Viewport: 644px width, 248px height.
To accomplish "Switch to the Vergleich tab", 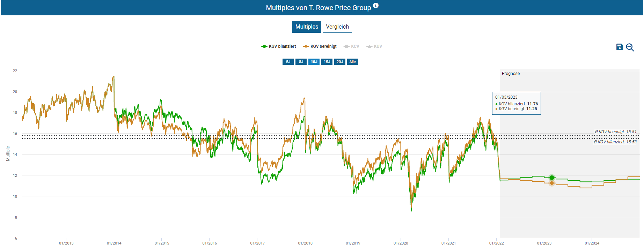I will [x=337, y=27].
